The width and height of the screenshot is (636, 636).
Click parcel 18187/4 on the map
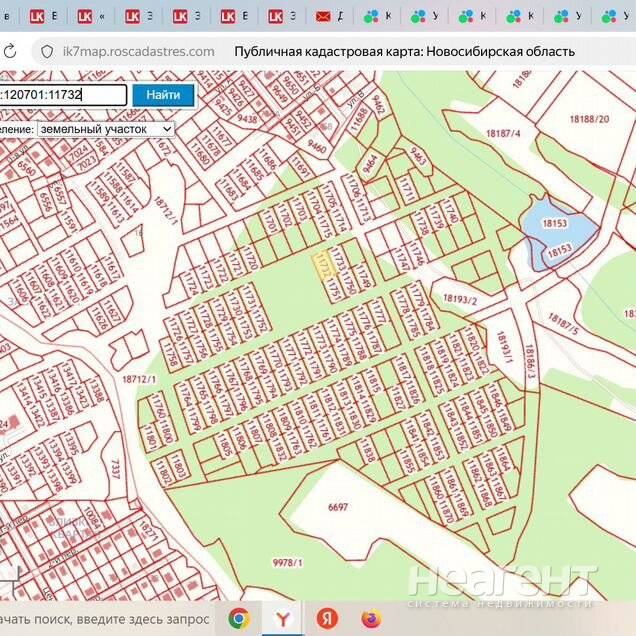[503, 133]
